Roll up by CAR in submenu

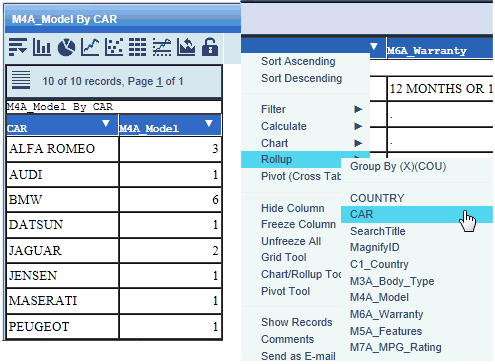417,214
